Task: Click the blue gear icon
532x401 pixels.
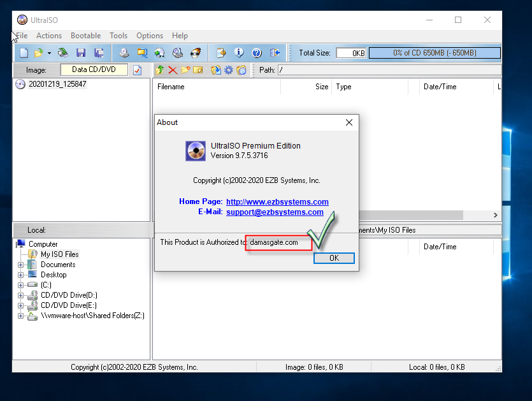Action: [x=229, y=70]
